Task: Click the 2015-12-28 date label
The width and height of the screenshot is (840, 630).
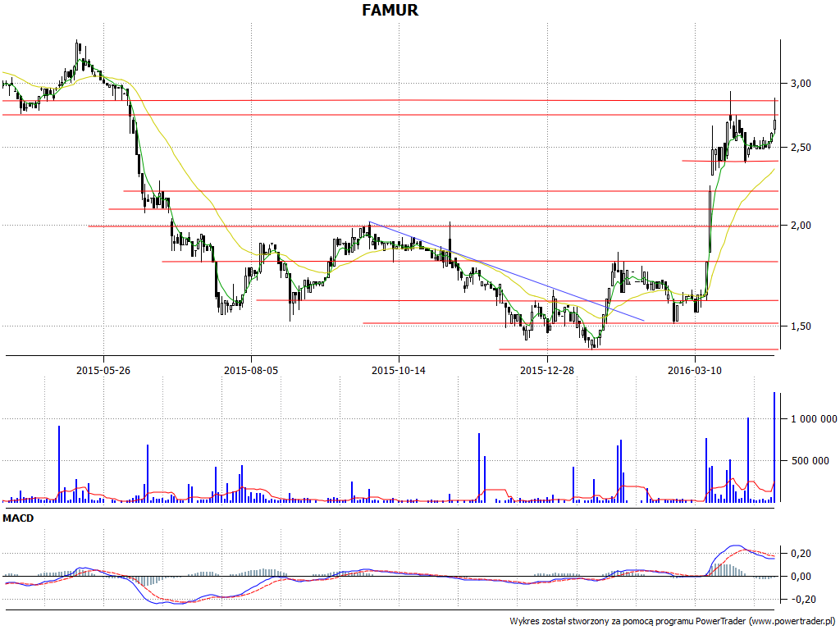Action: (547, 370)
